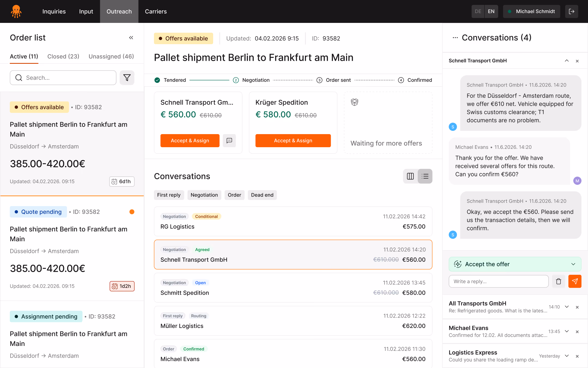Open the Michael Schmidt user menu
The height and width of the screenshot is (368, 588).
[531, 11]
